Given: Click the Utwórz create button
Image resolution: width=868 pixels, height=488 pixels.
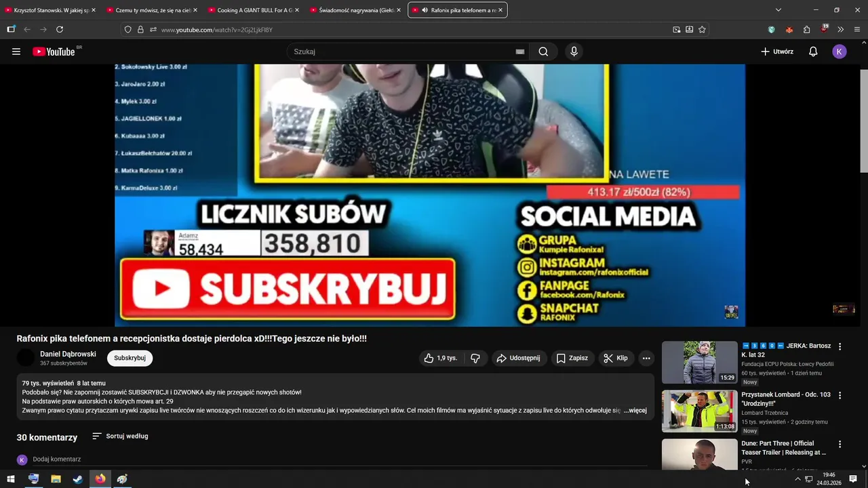Looking at the screenshot, I should [x=777, y=52].
